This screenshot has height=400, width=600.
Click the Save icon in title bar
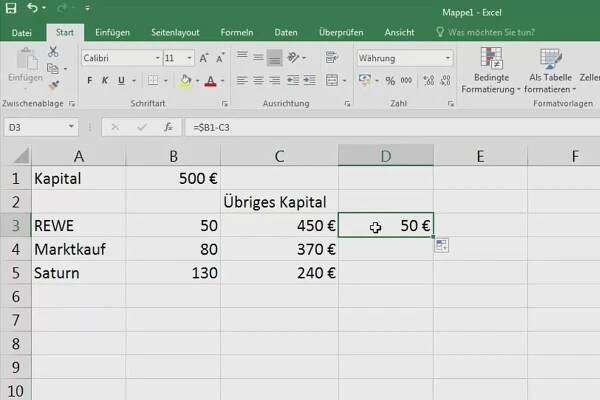tap(11, 9)
